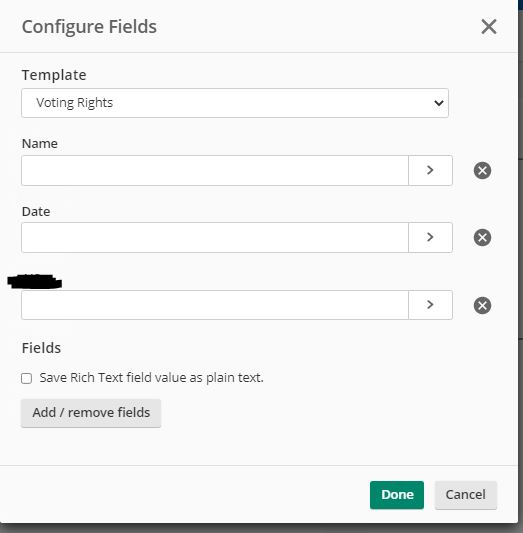
Task: Focus the Date text input
Action: click(215, 237)
